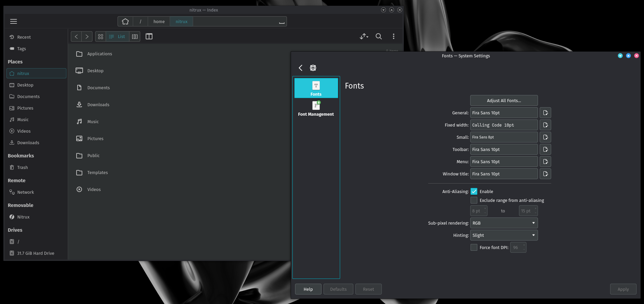This screenshot has width=644, height=304.
Task: Enable the Force font DPI checkbox
Action: pyautogui.click(x=474, y=247)
